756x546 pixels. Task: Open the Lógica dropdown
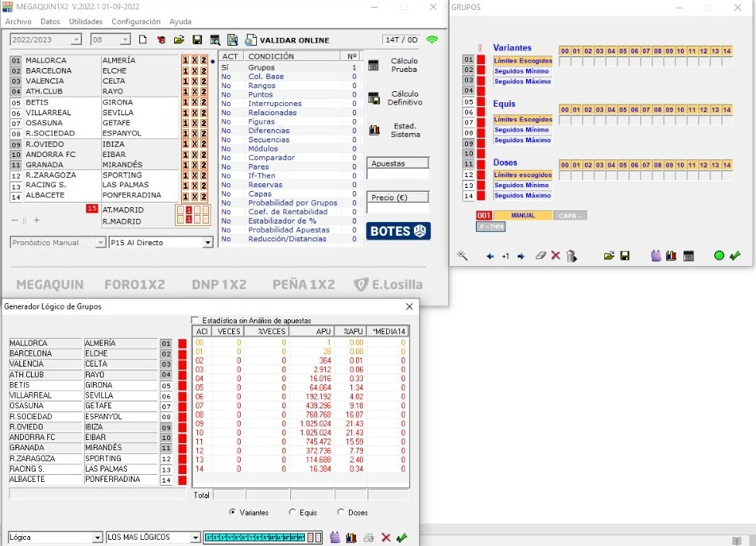point(97,537)
